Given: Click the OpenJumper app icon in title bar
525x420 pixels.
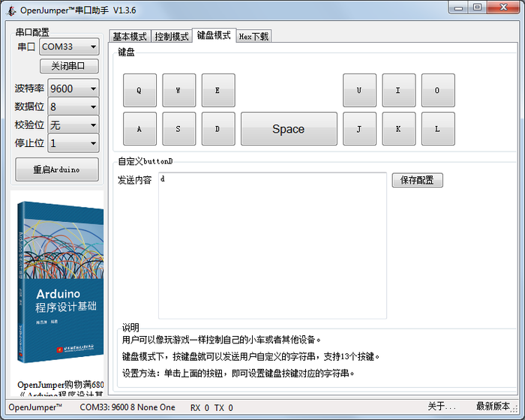Looking at the screenshot, I should point(11,10).
